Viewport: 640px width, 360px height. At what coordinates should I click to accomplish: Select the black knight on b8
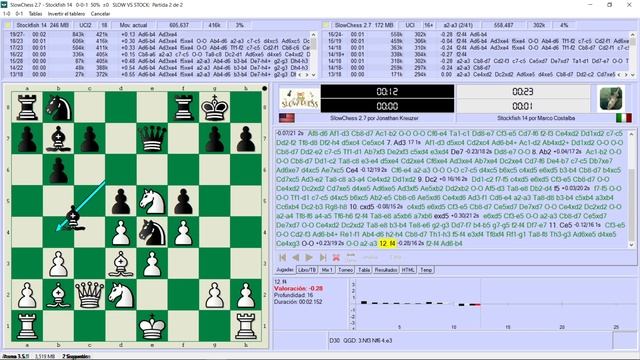point(58,107)
